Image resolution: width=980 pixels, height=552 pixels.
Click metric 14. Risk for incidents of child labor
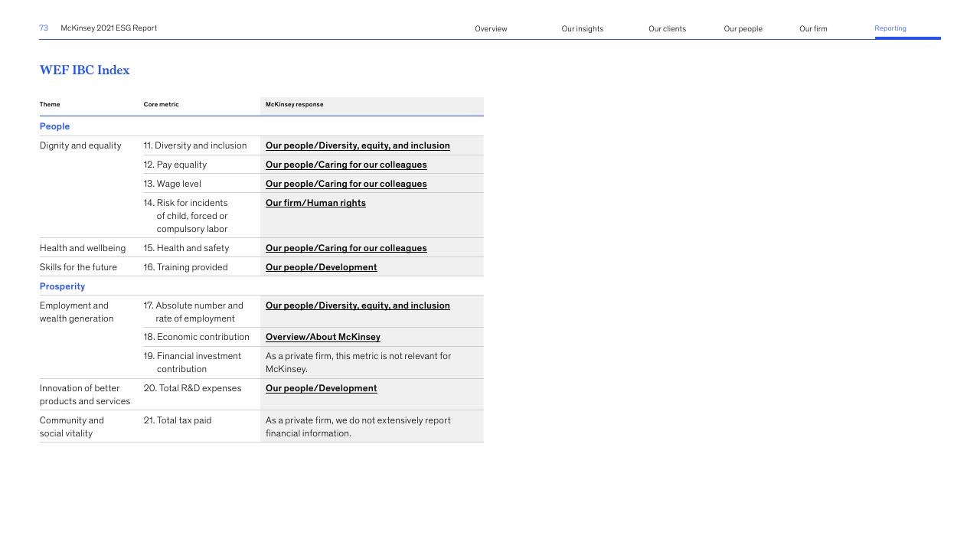point(186,216)
